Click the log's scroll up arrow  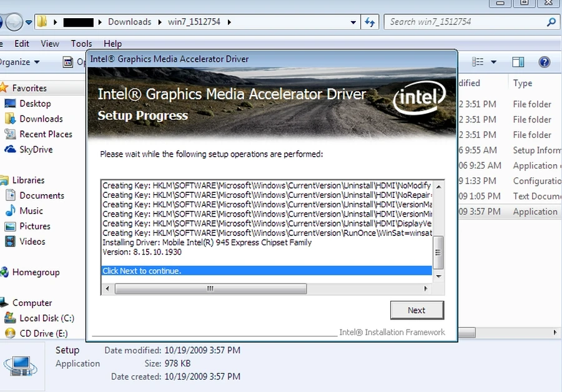click(438, 187)
